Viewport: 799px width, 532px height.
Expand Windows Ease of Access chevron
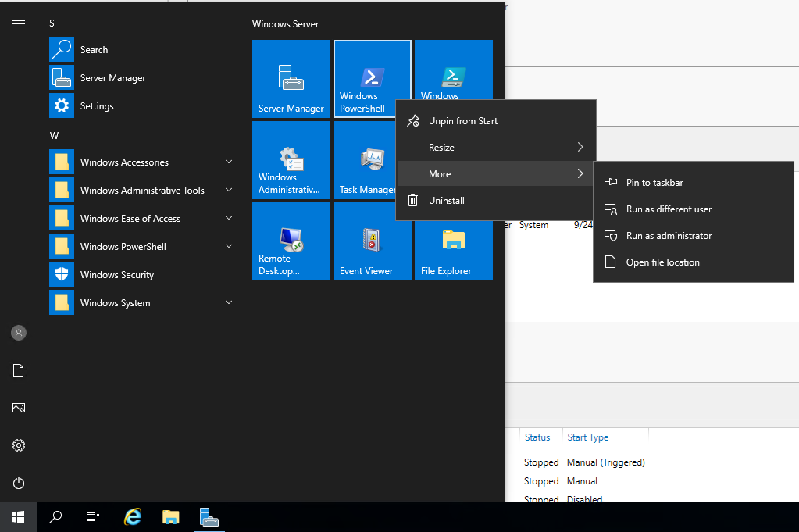(x=229, y=218)
